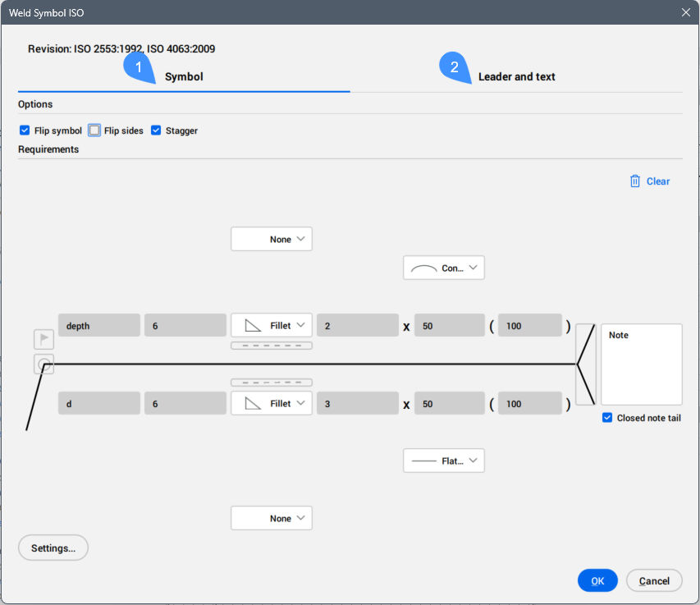Open the top None supplementary dropdown

coord(272,240)
